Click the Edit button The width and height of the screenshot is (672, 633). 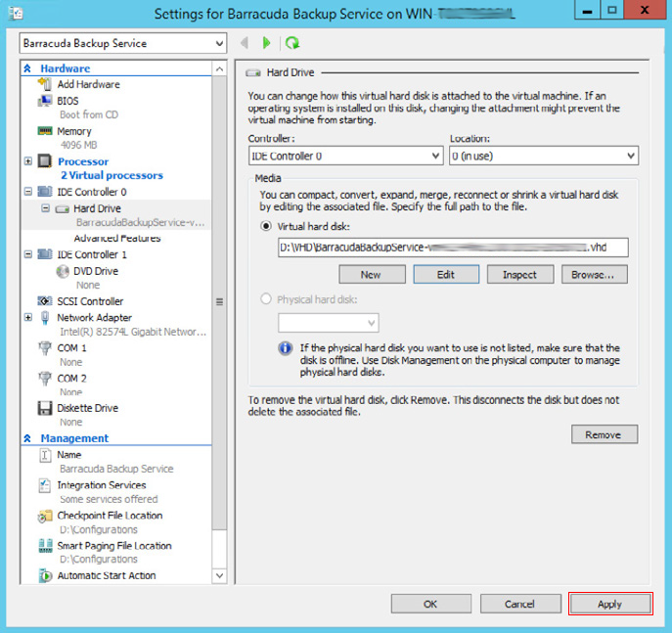point(446,274)
